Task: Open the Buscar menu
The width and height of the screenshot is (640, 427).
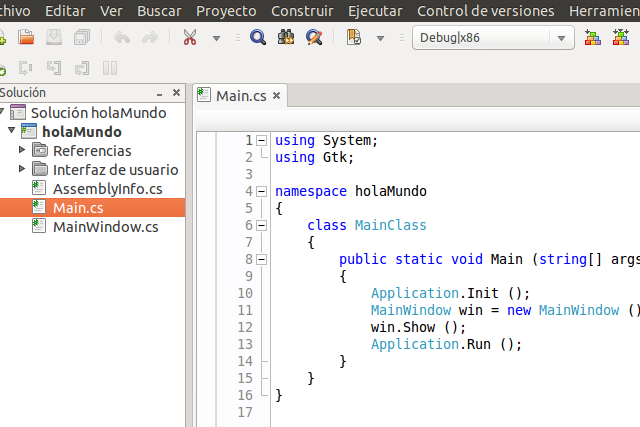Action: pos(159,11)
